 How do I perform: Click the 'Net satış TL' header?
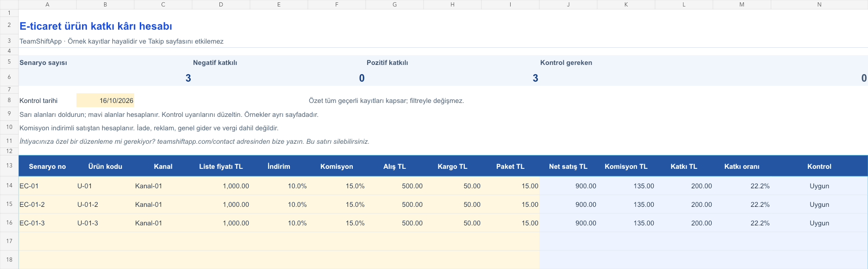[568, 167]
